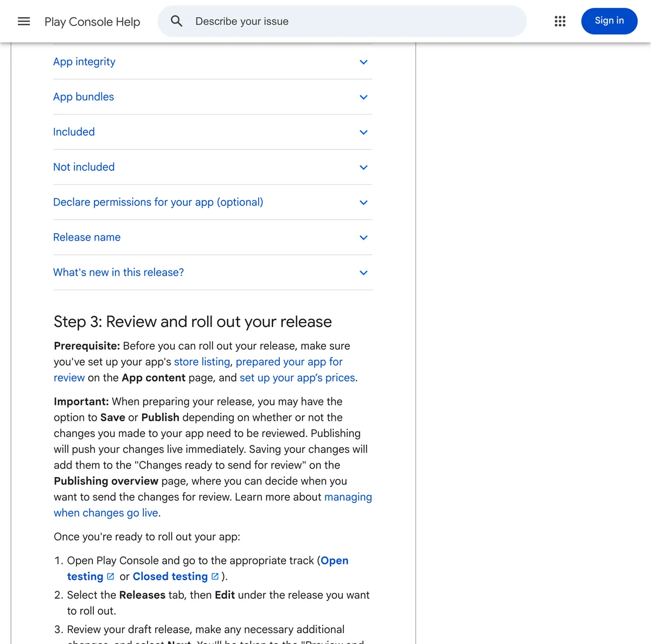Open the Release name section title
This screenshot has width=651, height=644.
coord(87,237)
